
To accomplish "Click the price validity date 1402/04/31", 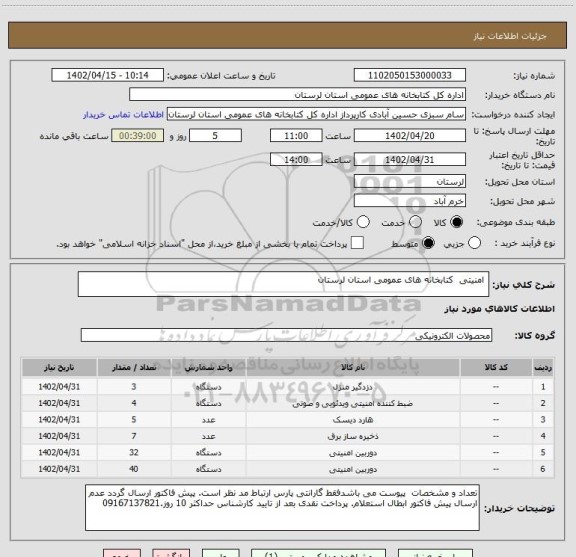I will (x=410, y=159).
